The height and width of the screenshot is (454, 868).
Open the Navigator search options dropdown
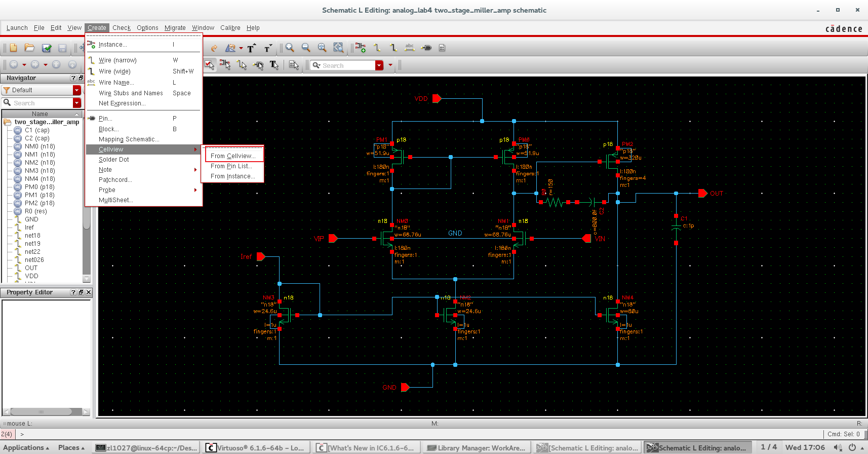pos(77,103)
